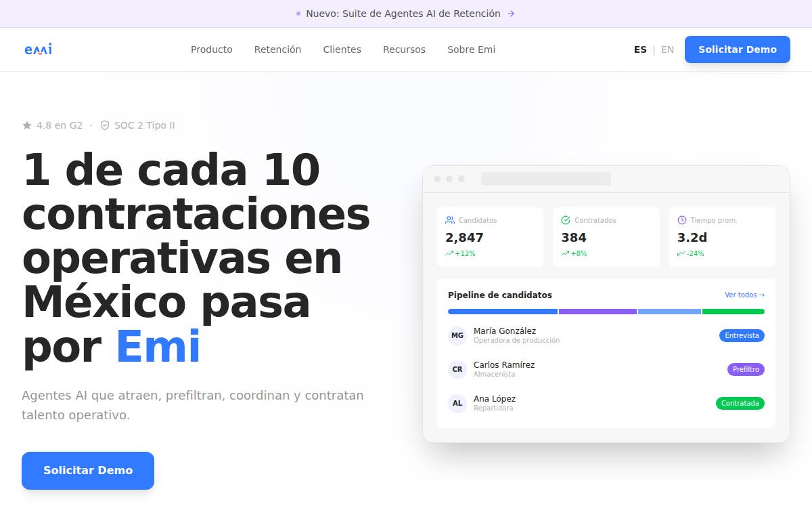812x508 pixels.
Task: Click the CR avatar for Carlos Ramírez
Action: pyautogui.click(x=457, y=369)
